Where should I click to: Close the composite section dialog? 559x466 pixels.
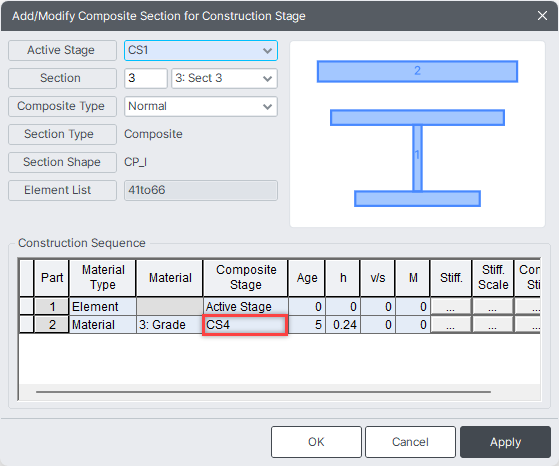(x=542, y=16)
